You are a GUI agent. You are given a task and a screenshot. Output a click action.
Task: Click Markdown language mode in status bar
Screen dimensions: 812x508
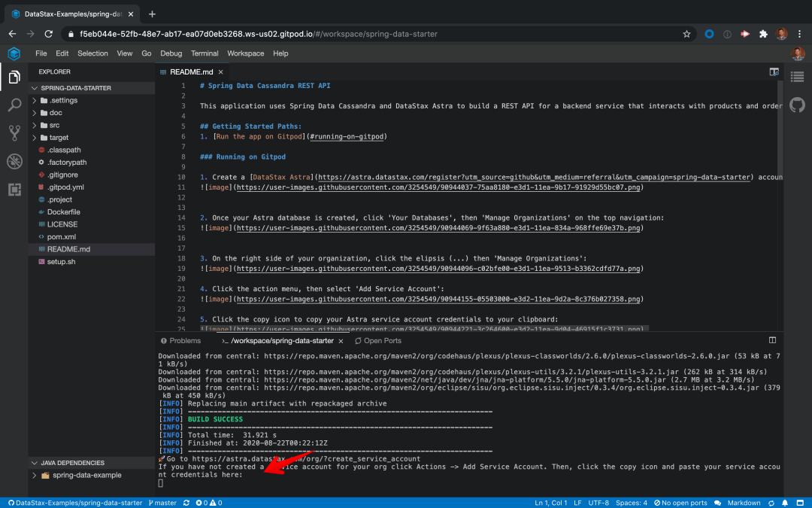[x=744, y=503]
